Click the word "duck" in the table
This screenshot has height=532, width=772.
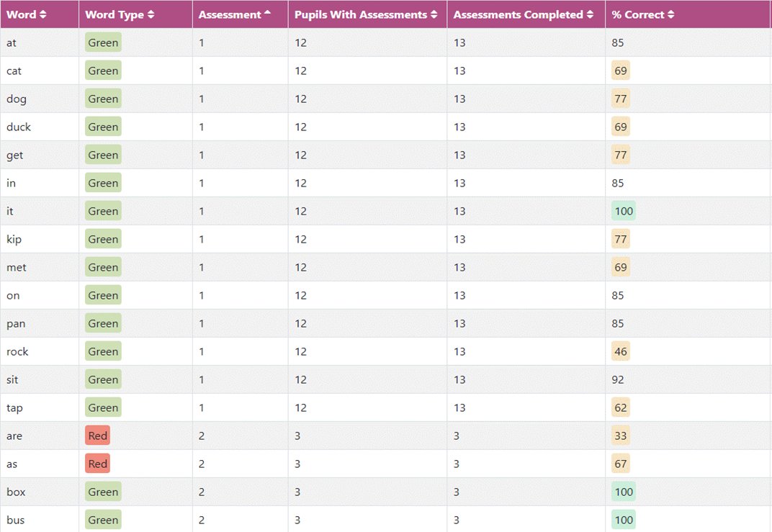point(19,127)
